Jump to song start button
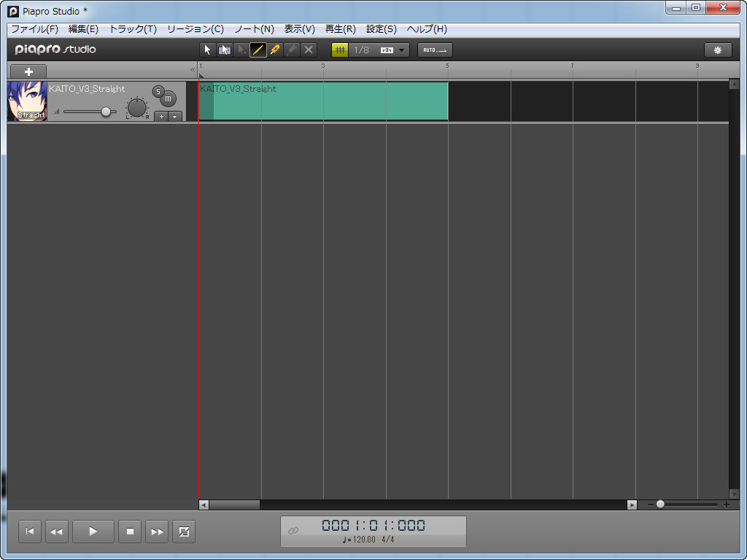Screen dimensions: 747x560 (x=29, y=532)
